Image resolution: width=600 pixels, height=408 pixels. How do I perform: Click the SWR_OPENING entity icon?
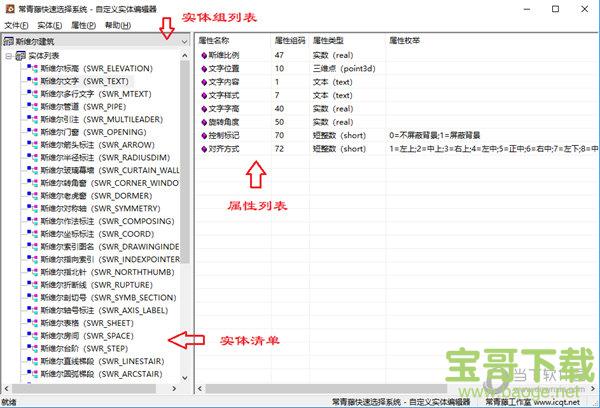tap(32, 132)
